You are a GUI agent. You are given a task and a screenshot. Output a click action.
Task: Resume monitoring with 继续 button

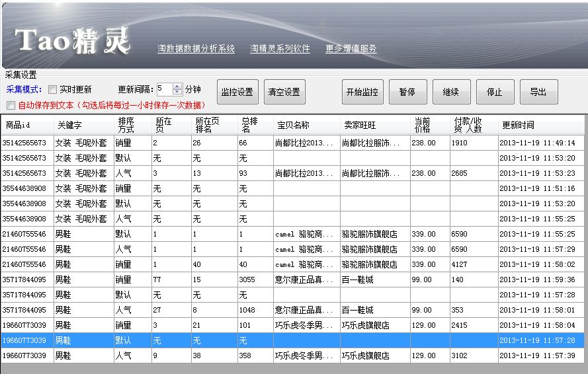(451, 93)
